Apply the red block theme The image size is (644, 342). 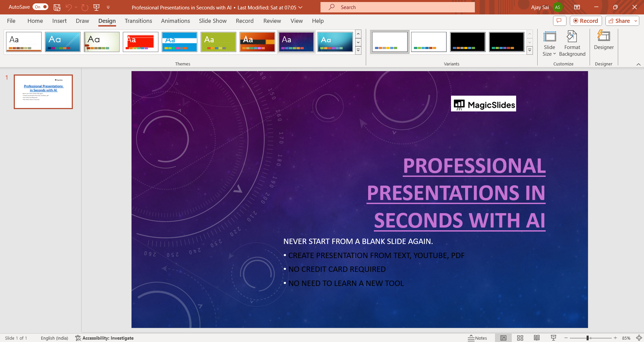click(x=141, y=42)
